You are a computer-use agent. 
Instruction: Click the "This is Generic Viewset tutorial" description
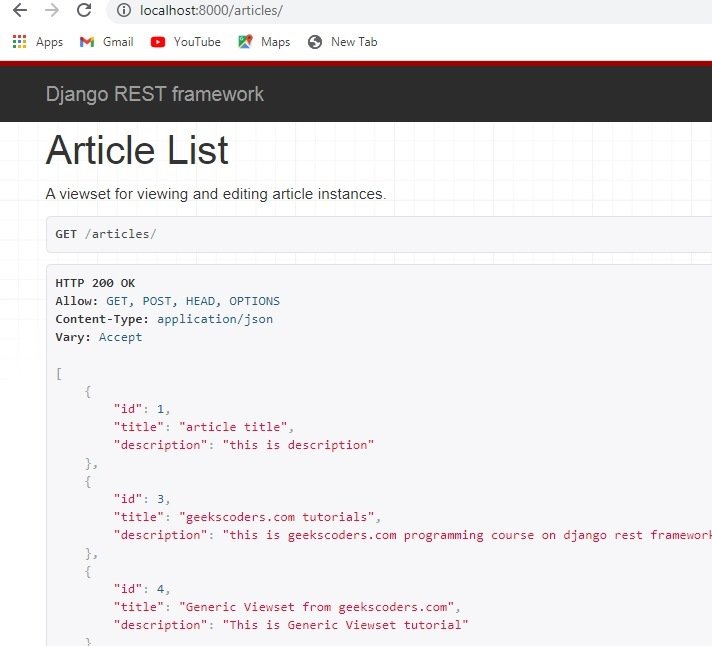coord(345,625)
